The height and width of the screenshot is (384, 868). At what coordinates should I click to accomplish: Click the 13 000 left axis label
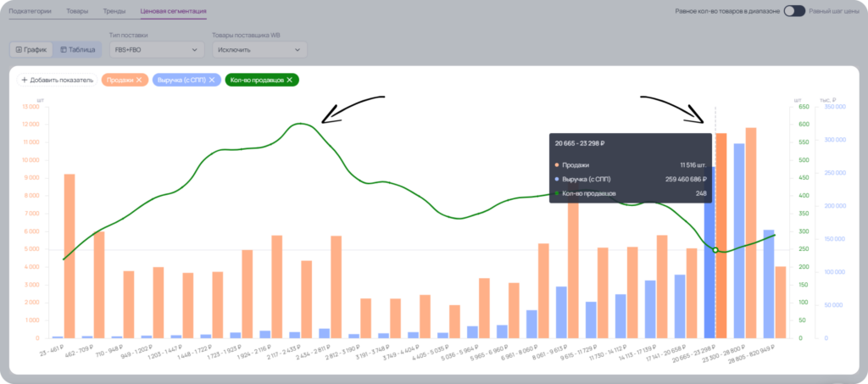point(30,107)
